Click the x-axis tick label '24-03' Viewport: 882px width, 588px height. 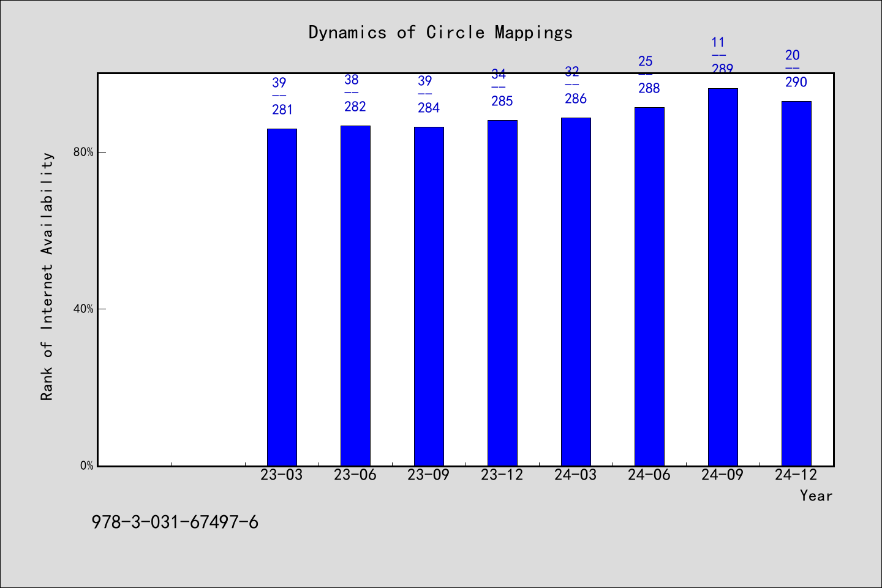pyautogui.click(x=576, y=475)
